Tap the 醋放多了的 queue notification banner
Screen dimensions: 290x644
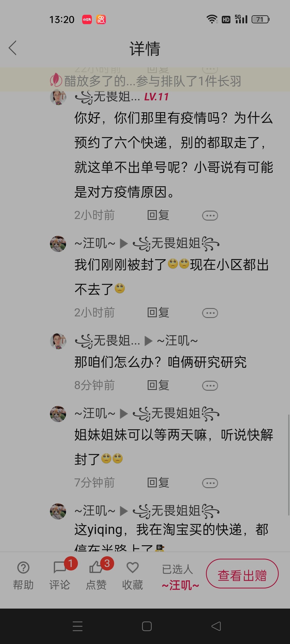(x=145, y=80)
